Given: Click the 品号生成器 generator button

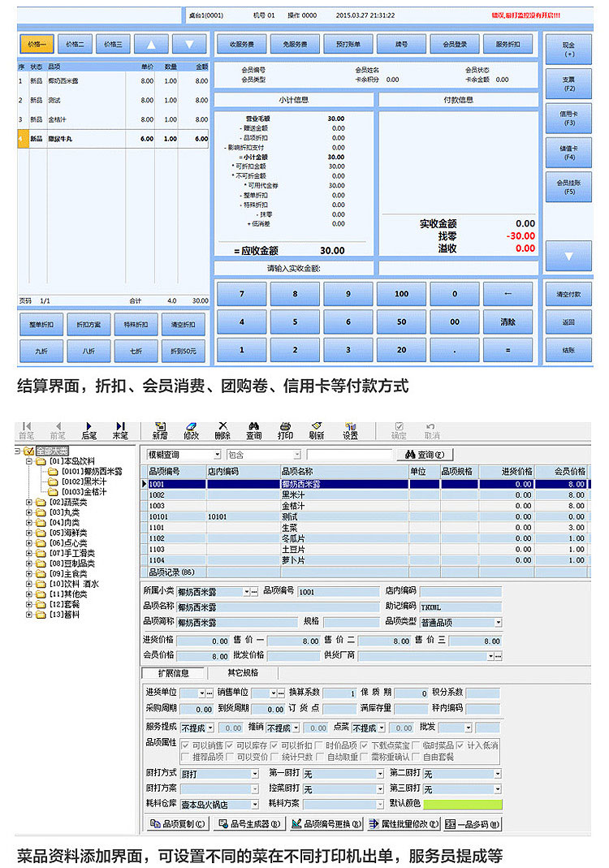Looking at the screenshot, I should (x=249, y=823).
